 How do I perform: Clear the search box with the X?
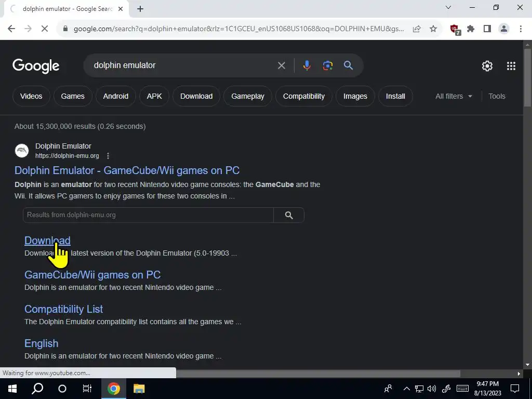tap(281, 65)
